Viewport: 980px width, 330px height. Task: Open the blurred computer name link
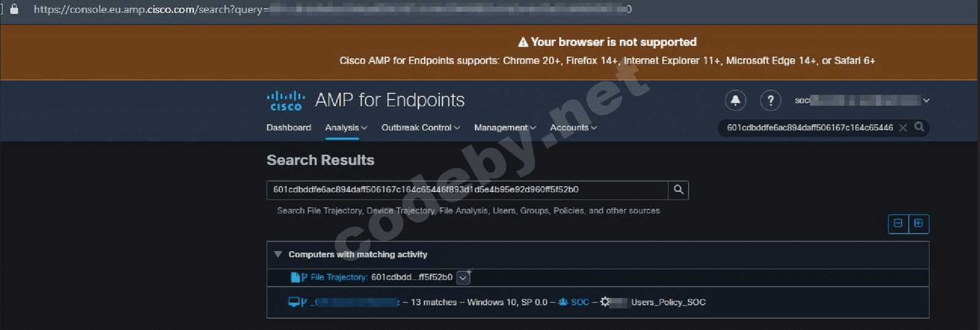coord(355,302)
